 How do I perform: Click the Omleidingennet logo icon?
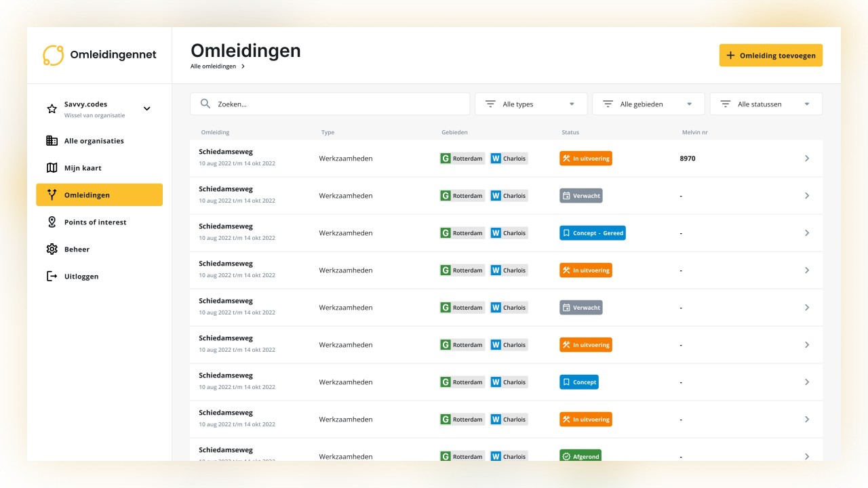tap(53, 55)
